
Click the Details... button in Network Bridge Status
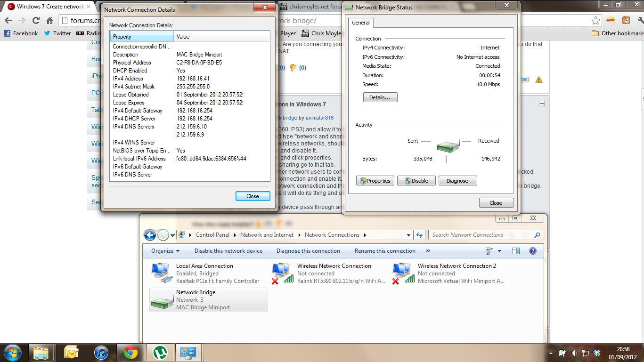[x=380, y=97]
